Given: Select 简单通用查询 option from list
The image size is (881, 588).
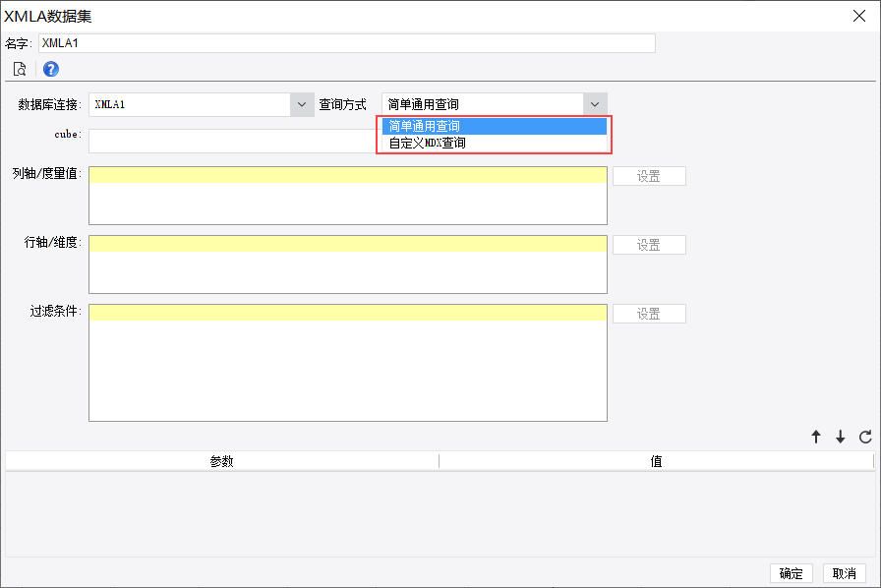Looking at the screenshot, I should click(x=495, y=126).
